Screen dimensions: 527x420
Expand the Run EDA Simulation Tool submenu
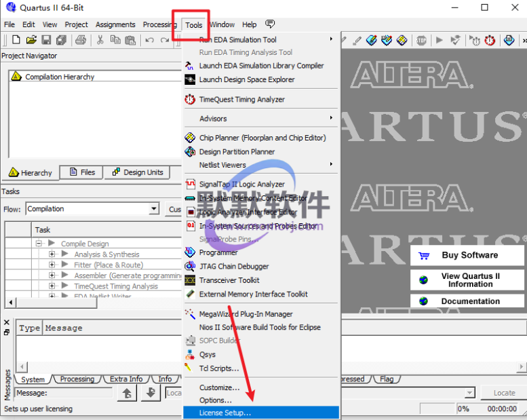[x=261, y=39]
